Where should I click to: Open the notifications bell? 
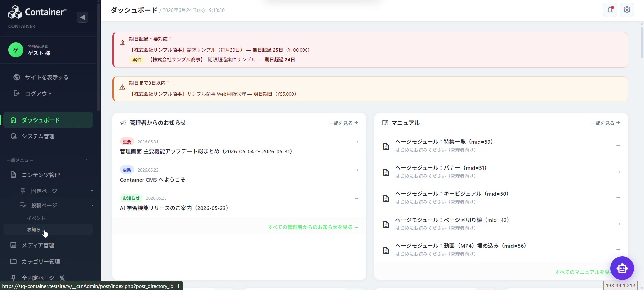click(610, 10)
